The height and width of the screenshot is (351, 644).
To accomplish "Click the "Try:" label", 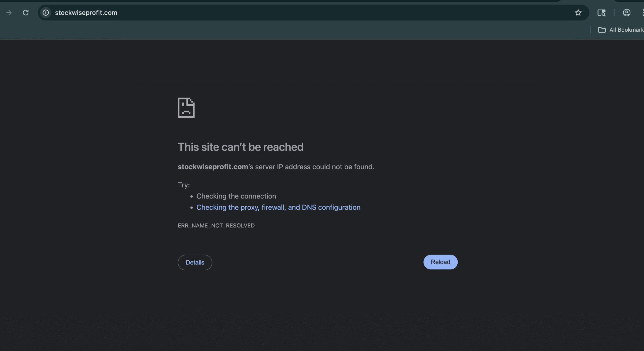I will (184, 185).
